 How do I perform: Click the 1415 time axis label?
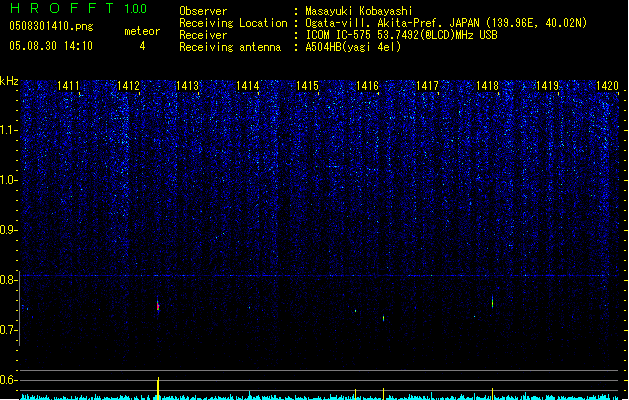[307, 86]
